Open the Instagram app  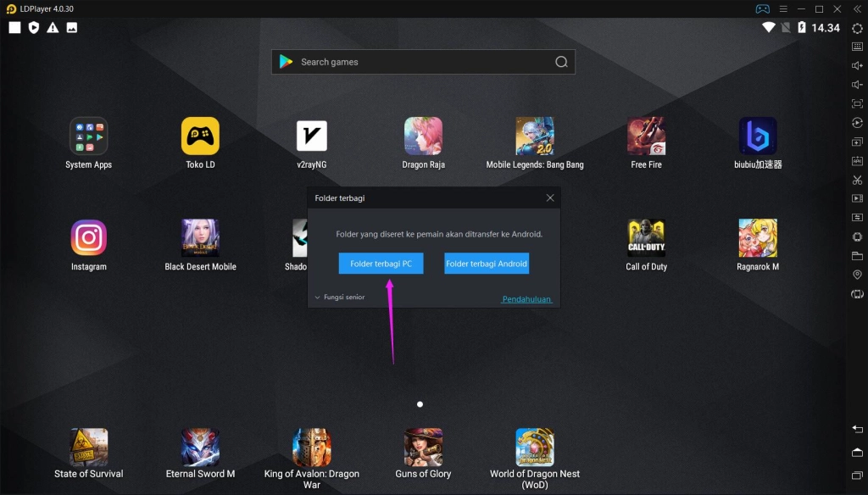pyautogui.click(x=88, y=245)
